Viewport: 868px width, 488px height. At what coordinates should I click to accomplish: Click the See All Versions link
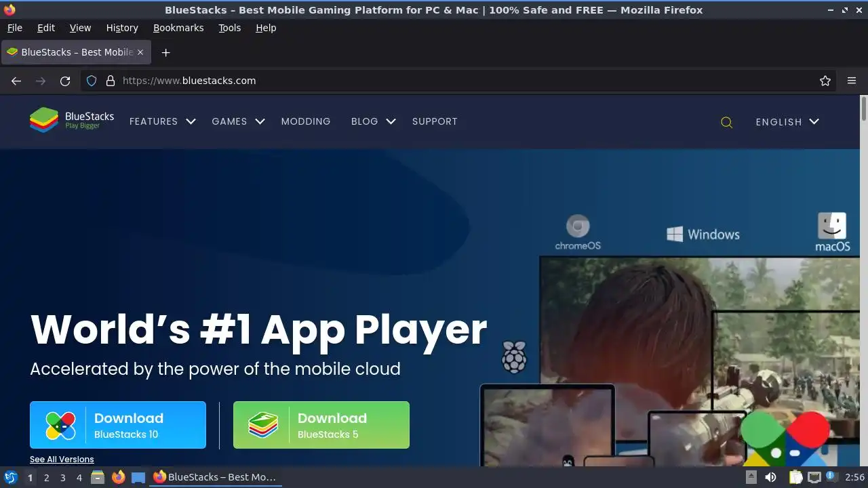tap(62, 460)
